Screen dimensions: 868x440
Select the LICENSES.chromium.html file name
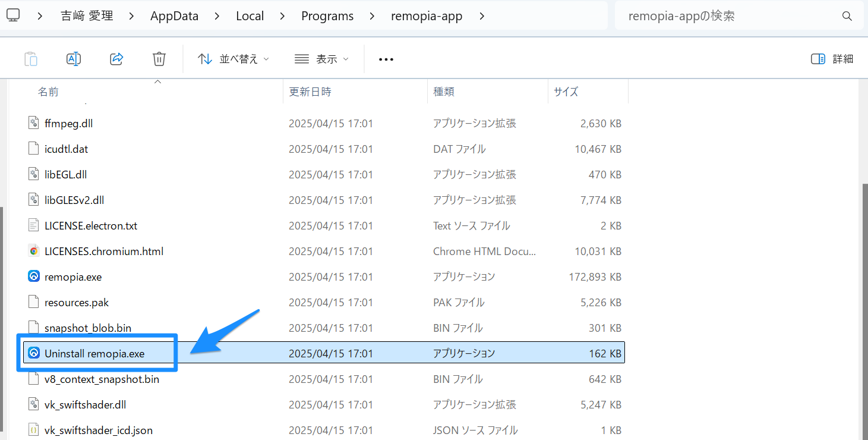104,252
